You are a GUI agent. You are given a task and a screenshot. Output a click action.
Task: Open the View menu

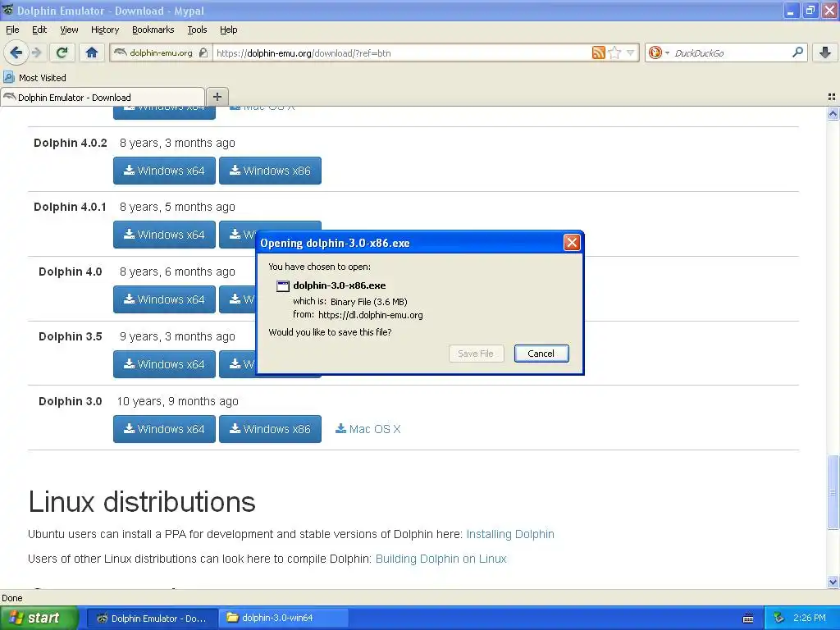(69, 30)
